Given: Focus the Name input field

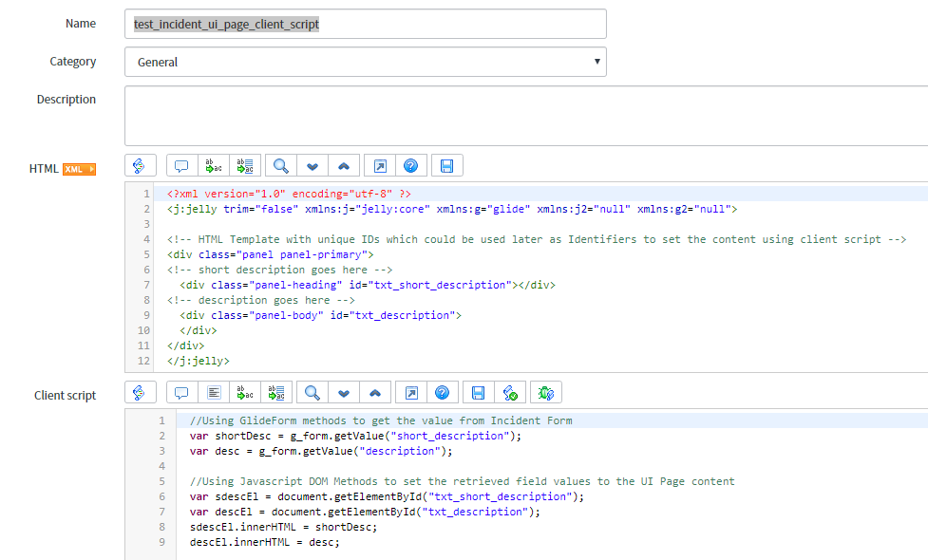Looking at the screenshot, I should pos(366,24).
